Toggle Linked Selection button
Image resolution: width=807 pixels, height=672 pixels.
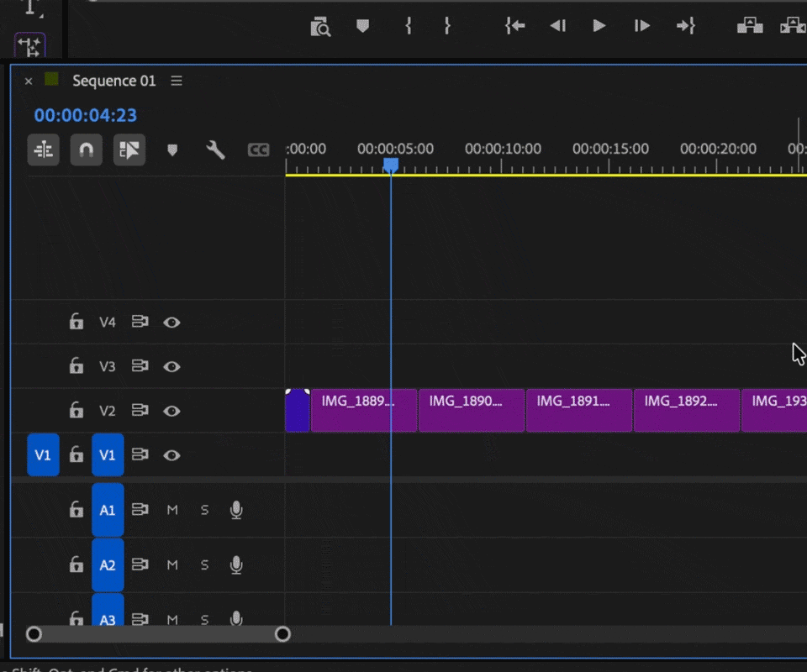129,150
